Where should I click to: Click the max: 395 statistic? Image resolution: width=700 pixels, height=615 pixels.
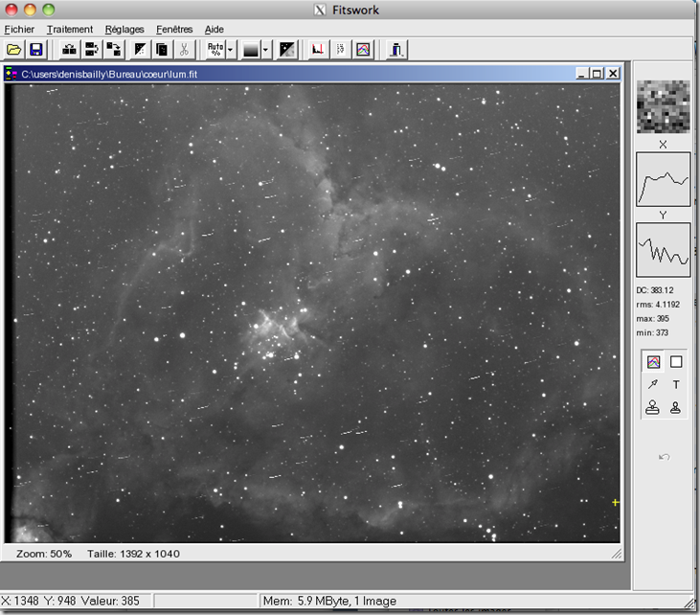coord(652,319)
